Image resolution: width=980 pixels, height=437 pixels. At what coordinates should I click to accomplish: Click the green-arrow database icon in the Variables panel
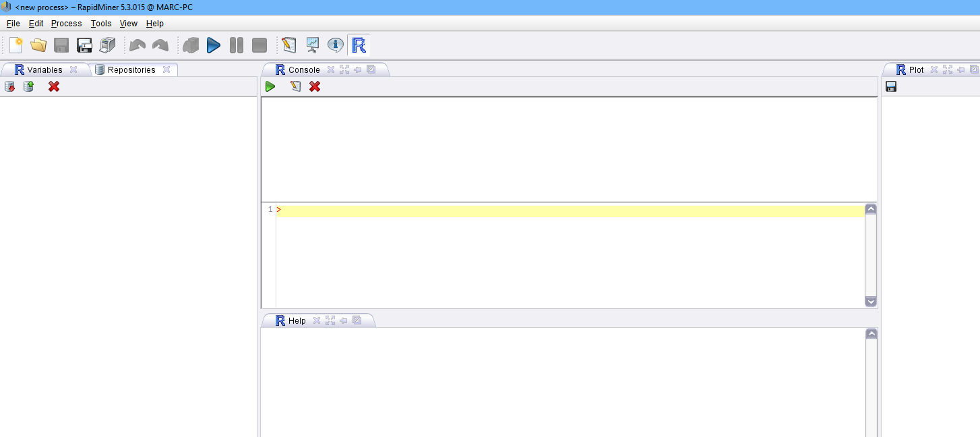(x=28, y=86)
